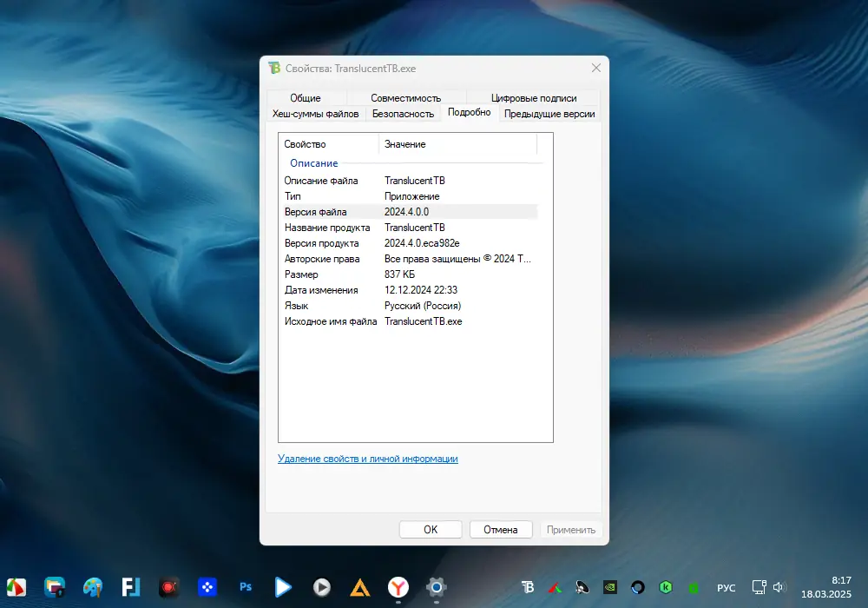
Task: Switch to the Совместимость tab
Action: (405, 97)
